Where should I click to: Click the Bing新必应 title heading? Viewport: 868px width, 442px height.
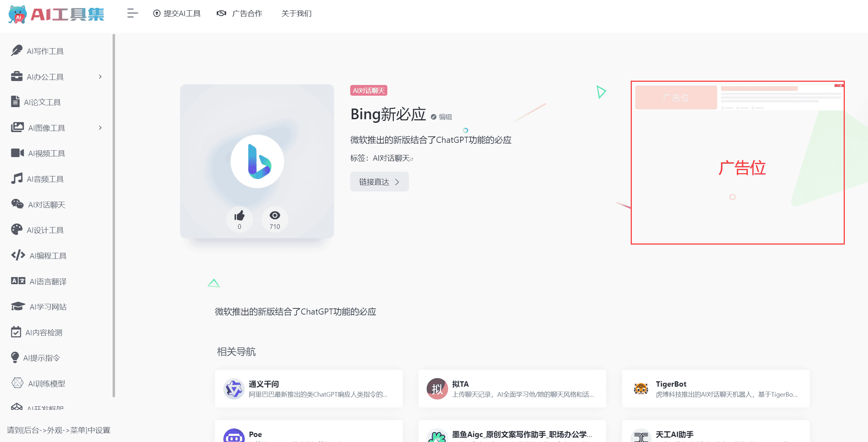coord(388,114)
